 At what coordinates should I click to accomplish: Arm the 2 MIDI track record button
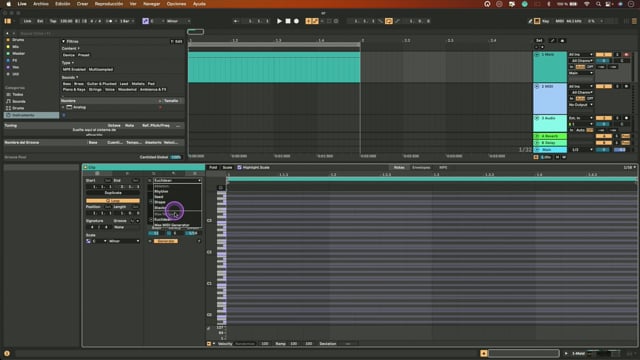tap(627, 87)
